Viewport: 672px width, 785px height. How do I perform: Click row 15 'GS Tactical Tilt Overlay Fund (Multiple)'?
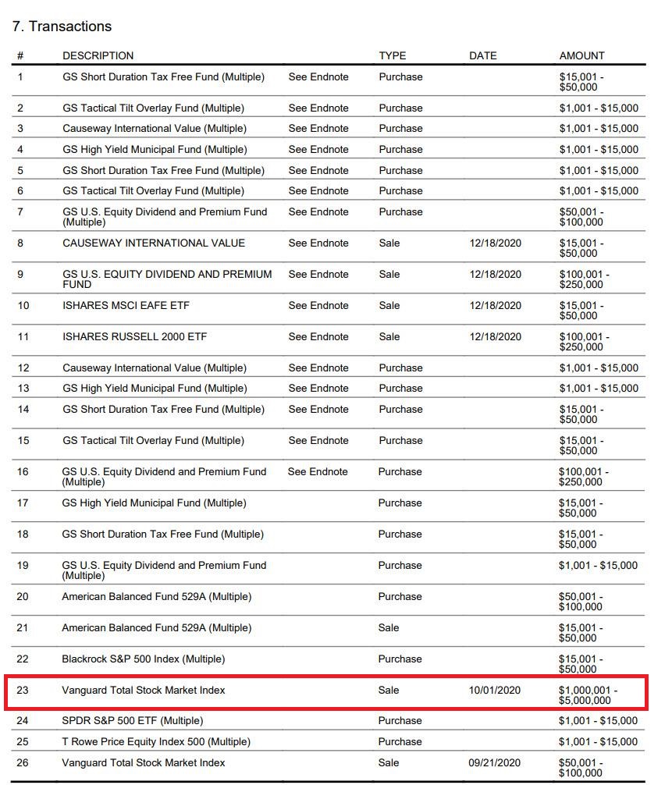pyautogui.click(x=153, y=440)
